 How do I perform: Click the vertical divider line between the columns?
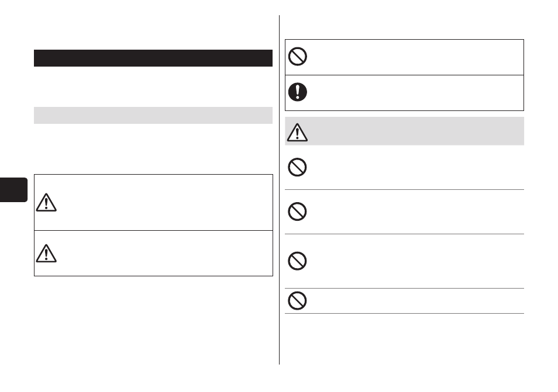[x=280, y=190]
